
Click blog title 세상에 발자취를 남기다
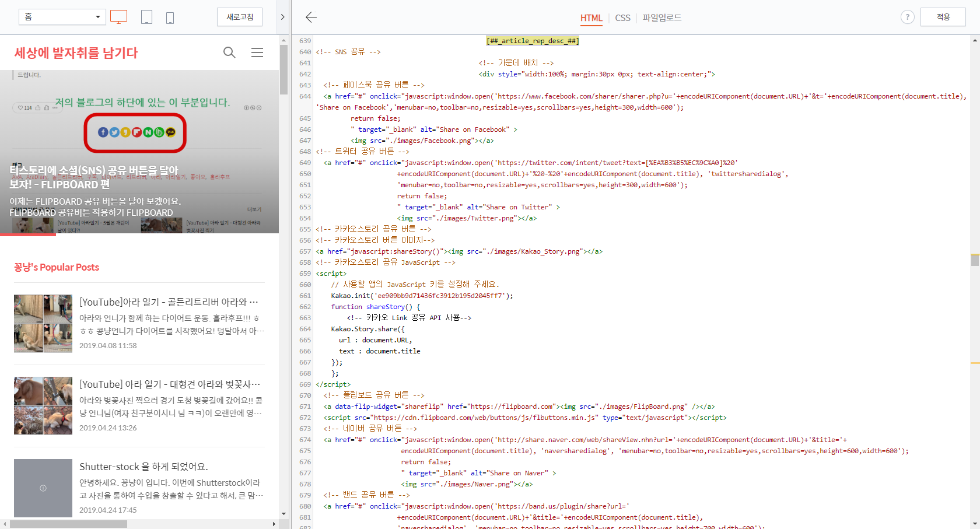pos(76,52)
